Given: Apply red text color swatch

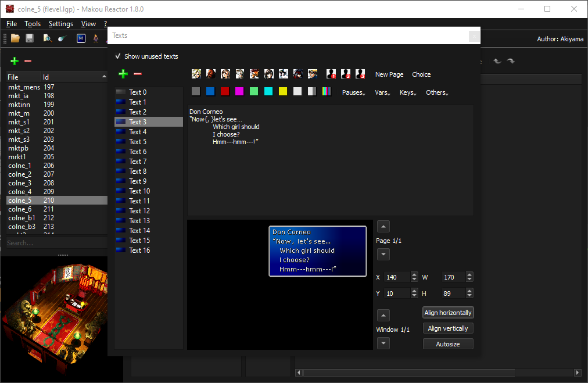Looking at the screenshot, I should (225, 91).
